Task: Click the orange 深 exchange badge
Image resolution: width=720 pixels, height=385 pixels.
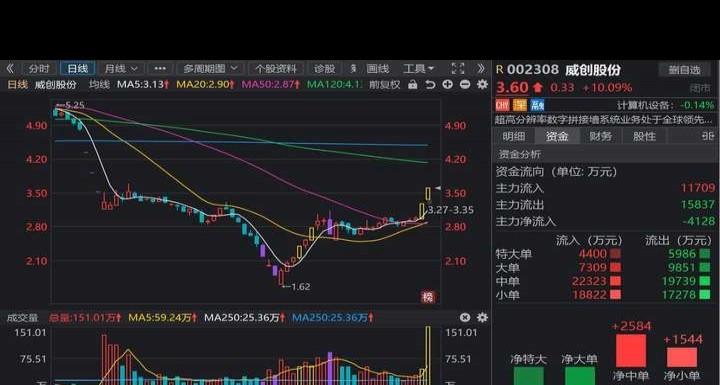Action: (x=520, y=106)
